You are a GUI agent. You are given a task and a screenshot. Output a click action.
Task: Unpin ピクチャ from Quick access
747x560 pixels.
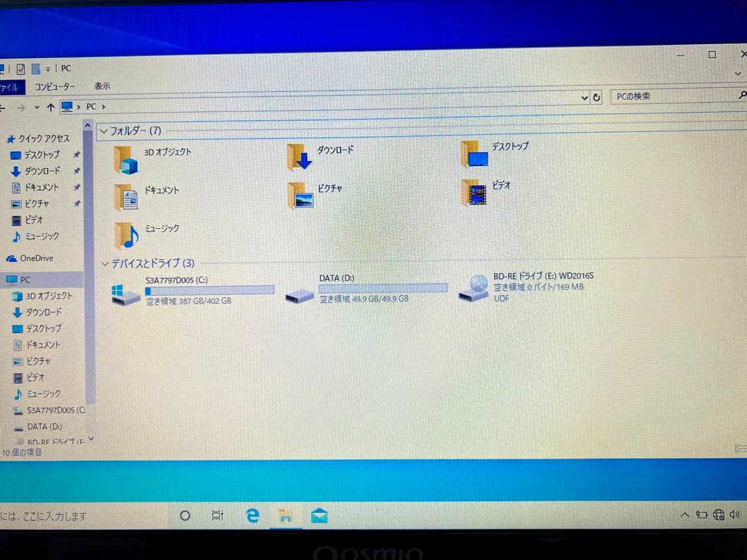(77, 204)
